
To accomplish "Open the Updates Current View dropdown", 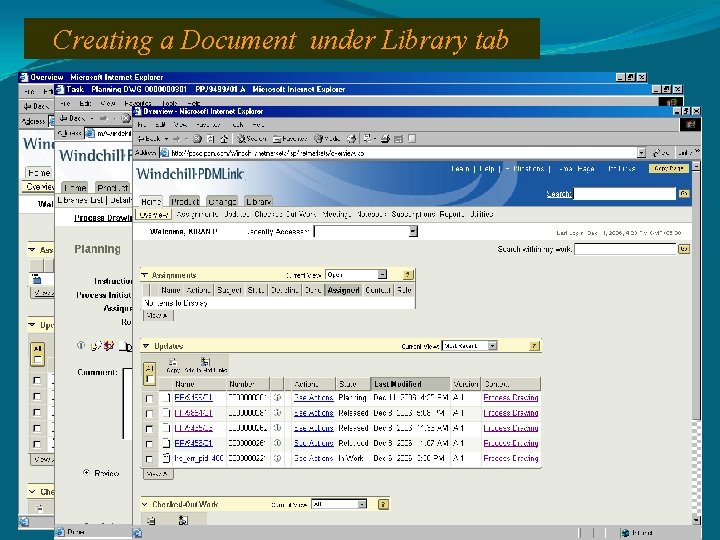I will (x=492, y=345).
